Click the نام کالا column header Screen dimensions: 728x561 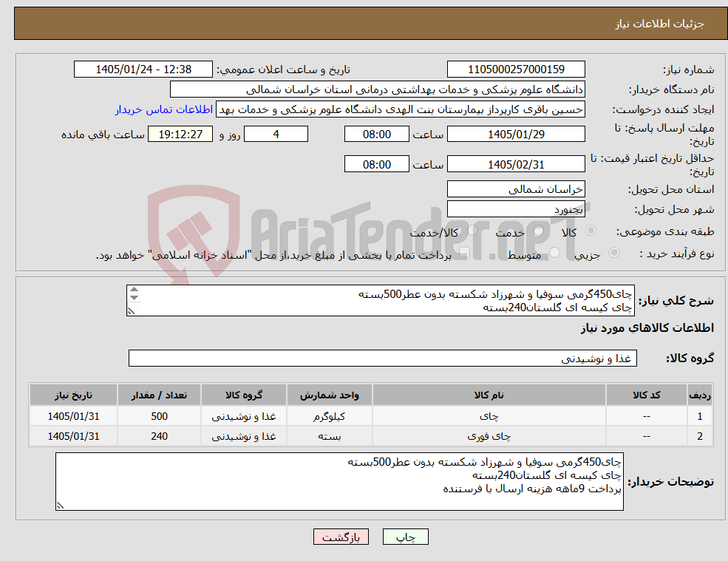489,395
